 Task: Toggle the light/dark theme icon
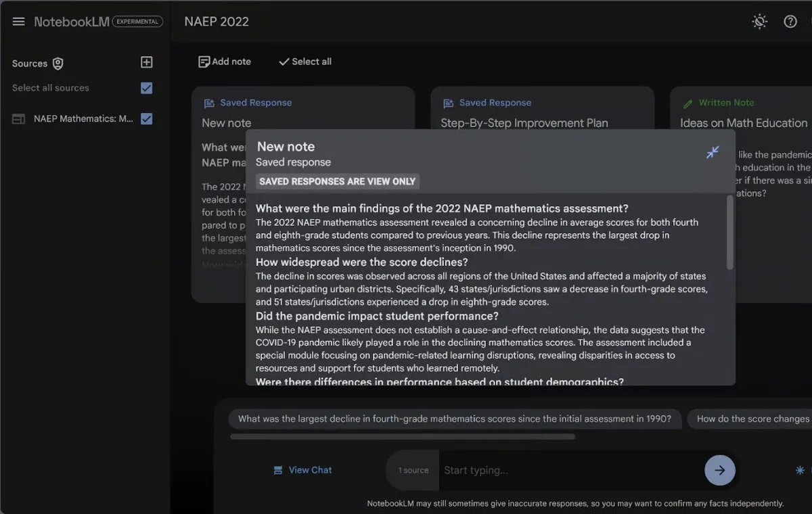760,22
